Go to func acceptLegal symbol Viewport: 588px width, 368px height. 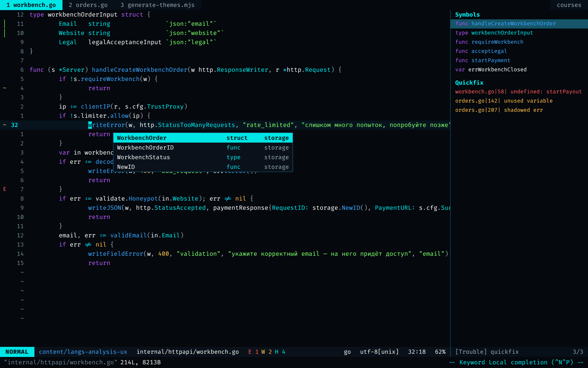click(519, 51)
